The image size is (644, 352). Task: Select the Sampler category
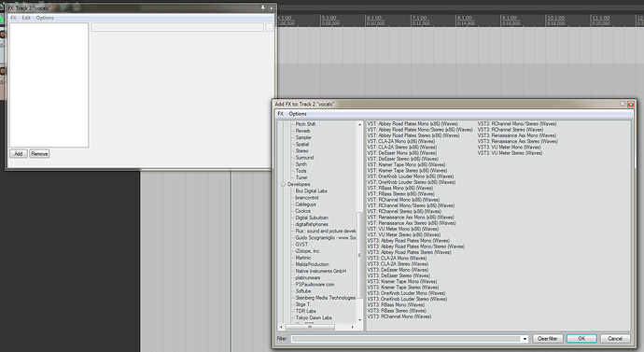pyautogui.click(x=303, y=137)
